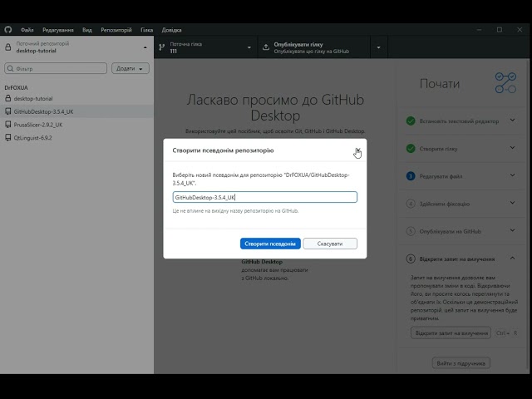Open the Поточна гілка 111 dropdown

(206, 47)
